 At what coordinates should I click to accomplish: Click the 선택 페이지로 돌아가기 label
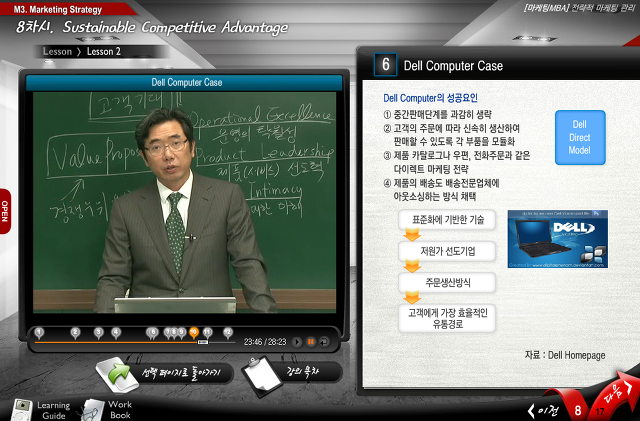pyautogui.click(x=181, y=372)
